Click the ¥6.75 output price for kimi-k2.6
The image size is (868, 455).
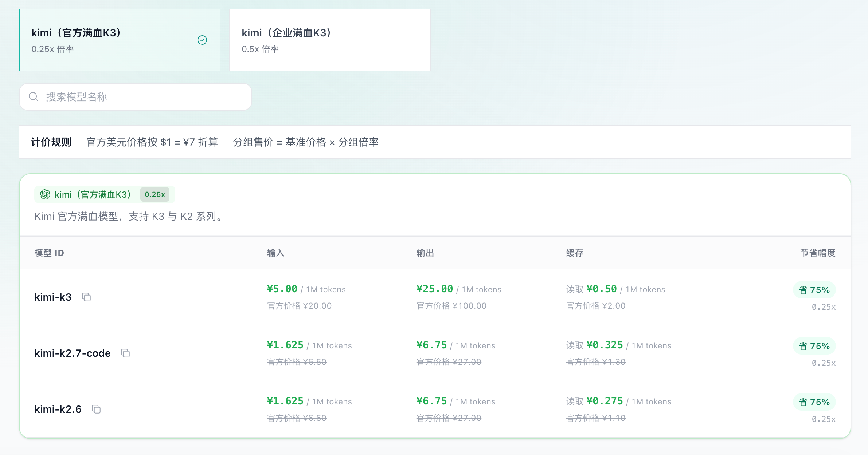pos(431,401)
